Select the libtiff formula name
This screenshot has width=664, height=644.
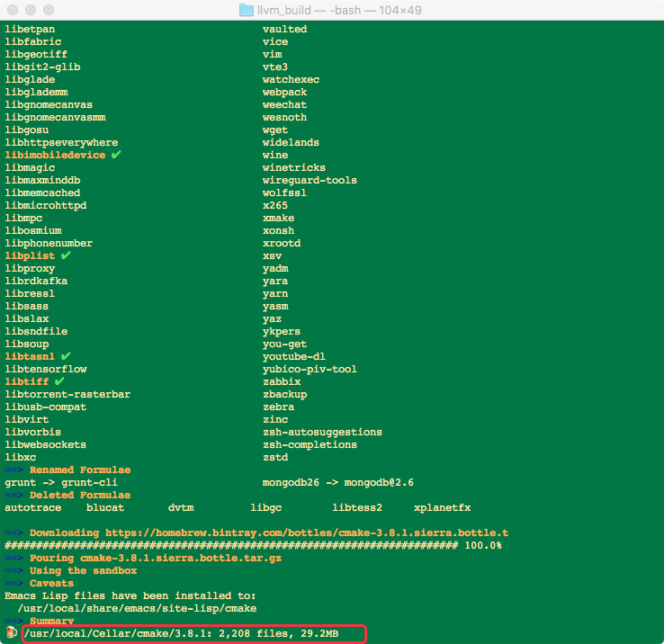point(27,381)
